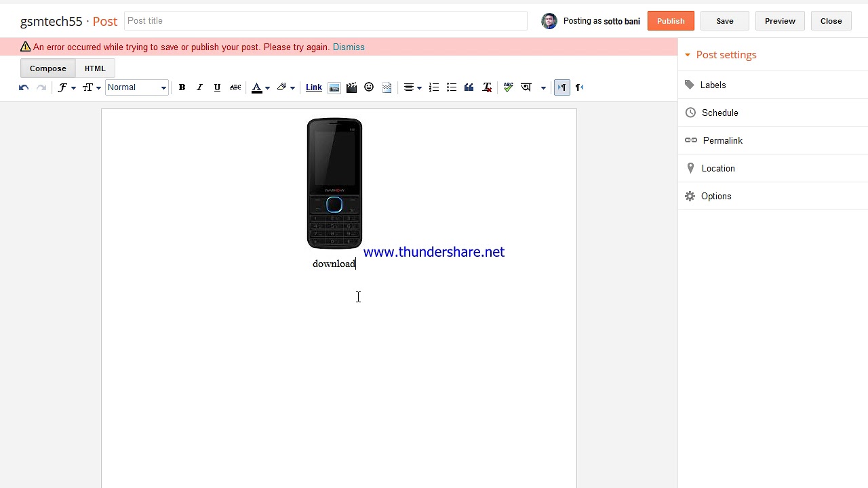The image size is (868, 488).
Task: Click the Quote block icon
Action: (469, 87)
